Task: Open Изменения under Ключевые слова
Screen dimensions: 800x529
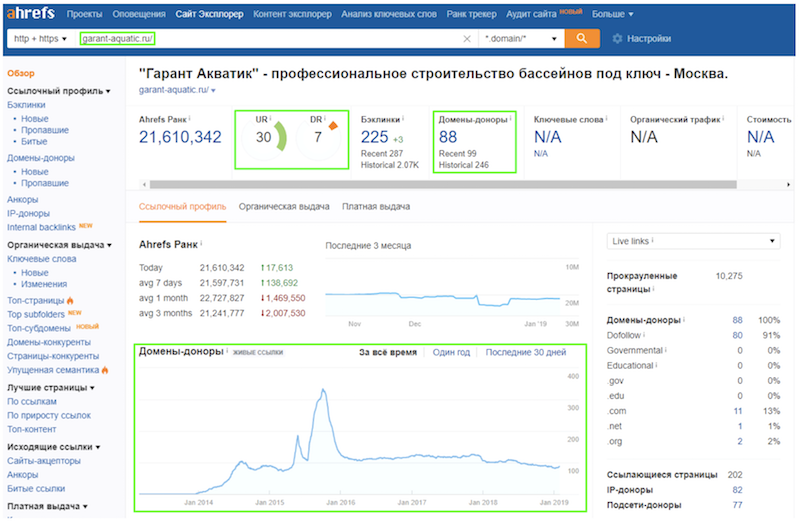Action: [x=44, y=284]
